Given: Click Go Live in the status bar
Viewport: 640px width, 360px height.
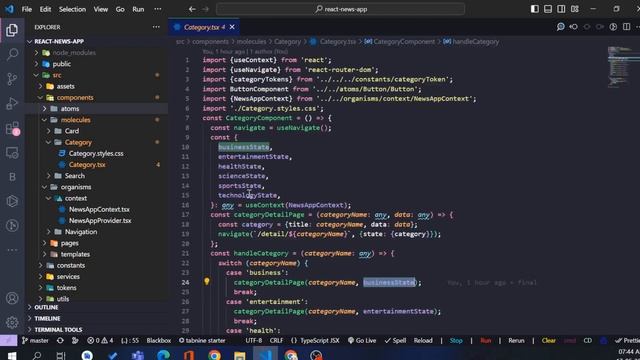Looking at the screenshot, I should [x=362, y=340].
